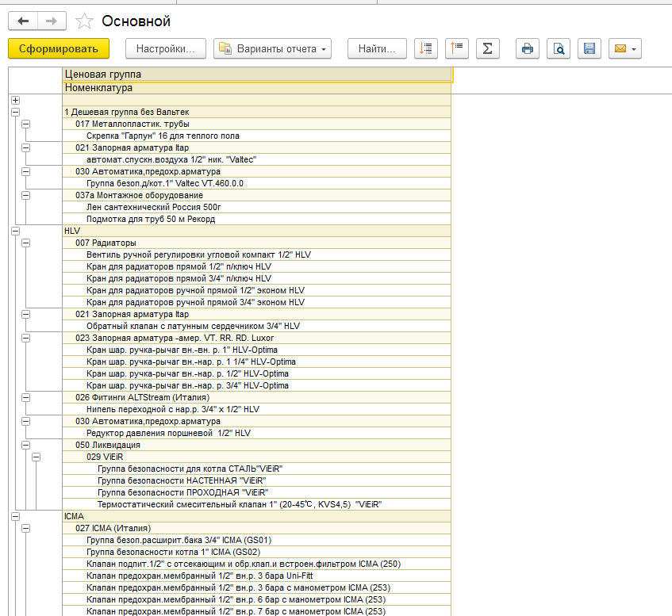Viewport: 672px width, 616px height.
Task: Select row Группа безоп.д/кот.1" Valtec VT.460.0.0
Action: click(257, 183)
